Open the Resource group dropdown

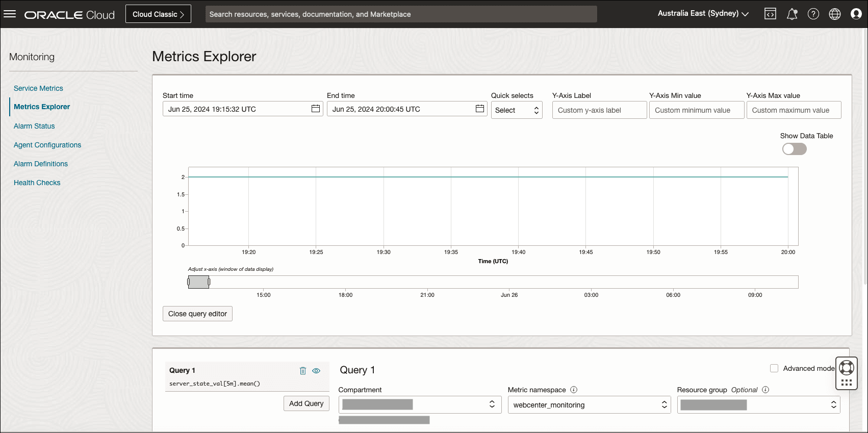[758, 404]
